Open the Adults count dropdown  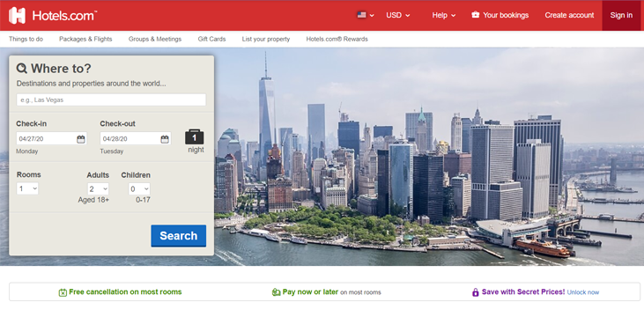coord(98,189)
